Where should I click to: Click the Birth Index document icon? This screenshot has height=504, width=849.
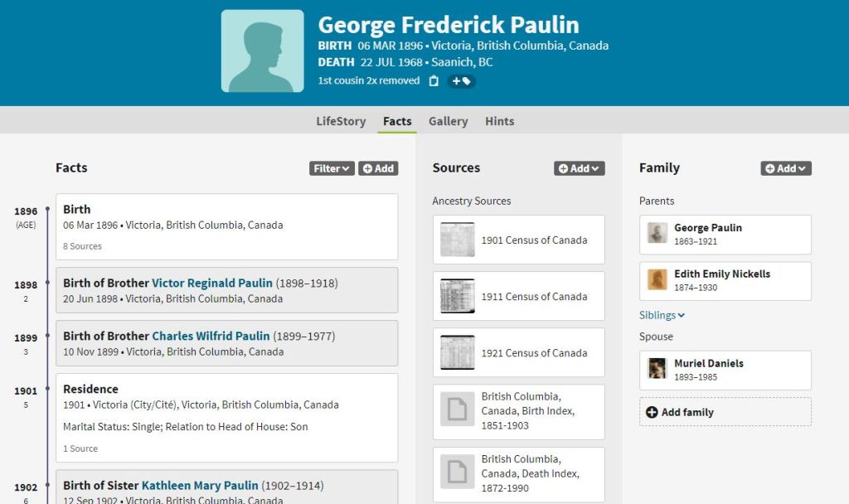tap(457, 409)
